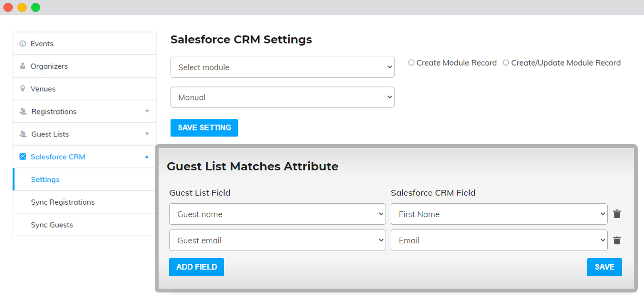Click the Organizers person icon

click(x=22, y=66)
